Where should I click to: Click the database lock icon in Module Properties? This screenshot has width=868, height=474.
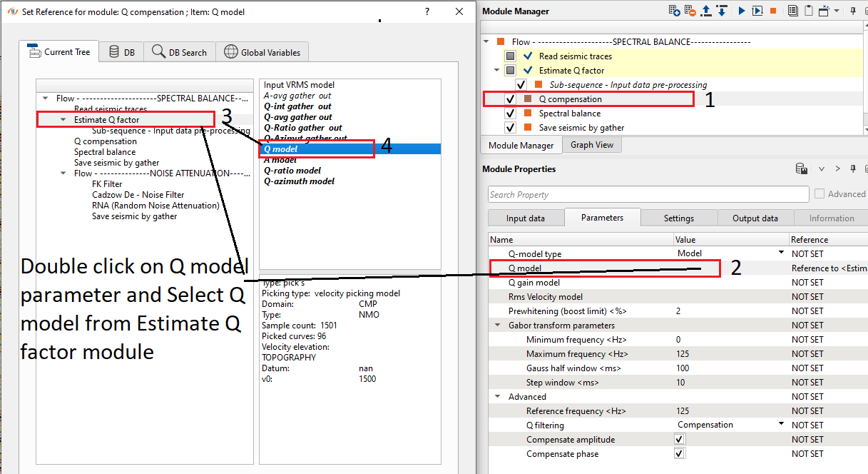pyautogui.click(x=802, y=169)
